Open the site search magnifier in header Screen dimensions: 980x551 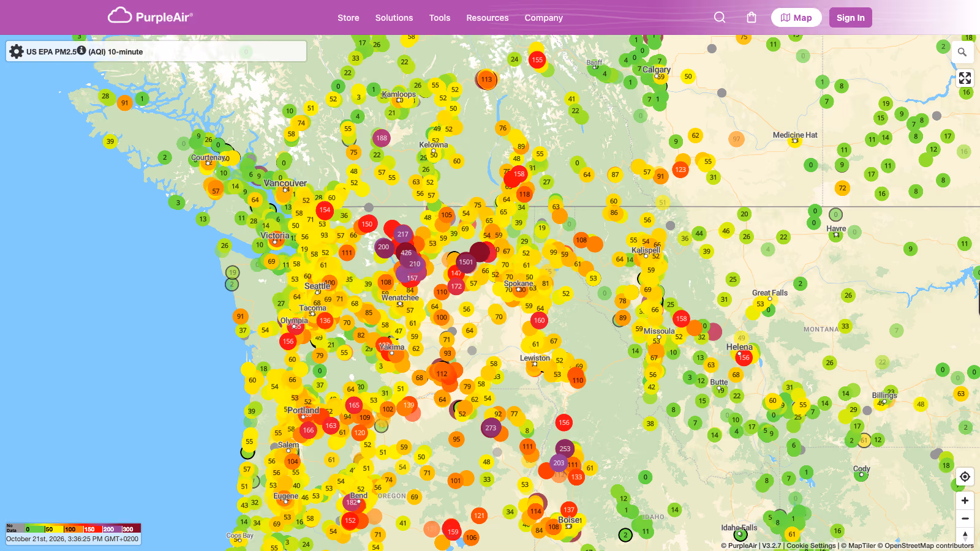(x=720, y=17)
